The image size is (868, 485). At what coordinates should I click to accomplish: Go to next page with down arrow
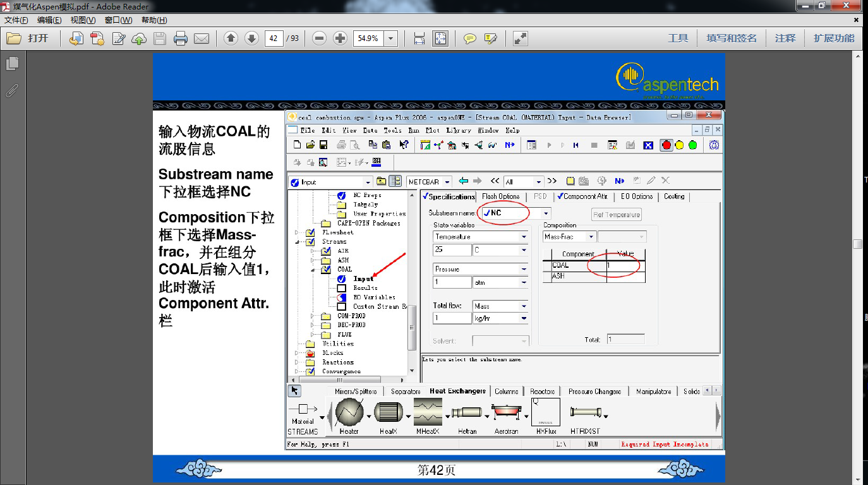(251, 39)
